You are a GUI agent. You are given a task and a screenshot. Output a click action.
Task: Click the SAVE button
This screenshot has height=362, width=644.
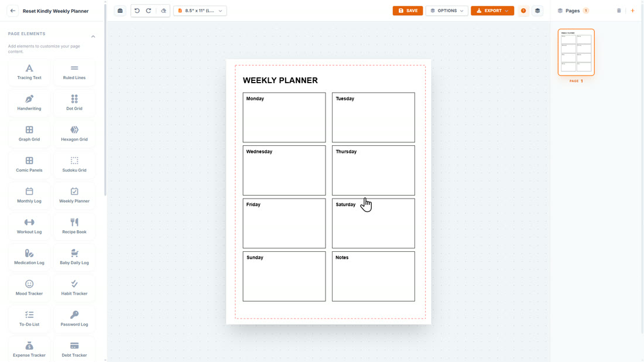tap(407, 11)
